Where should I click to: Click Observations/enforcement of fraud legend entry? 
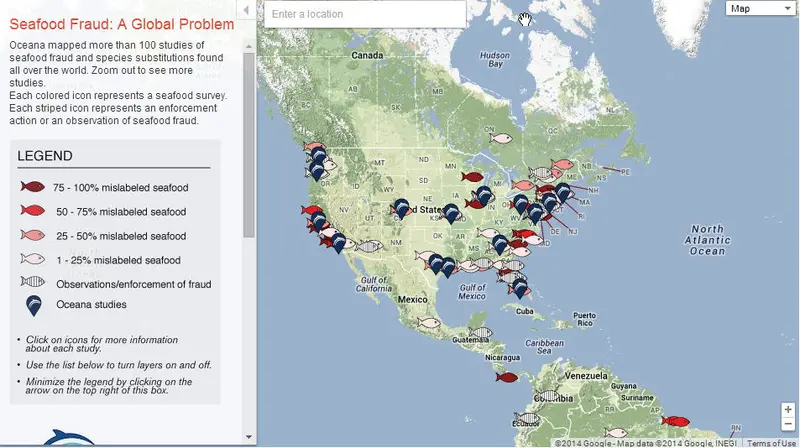(115, 284)
